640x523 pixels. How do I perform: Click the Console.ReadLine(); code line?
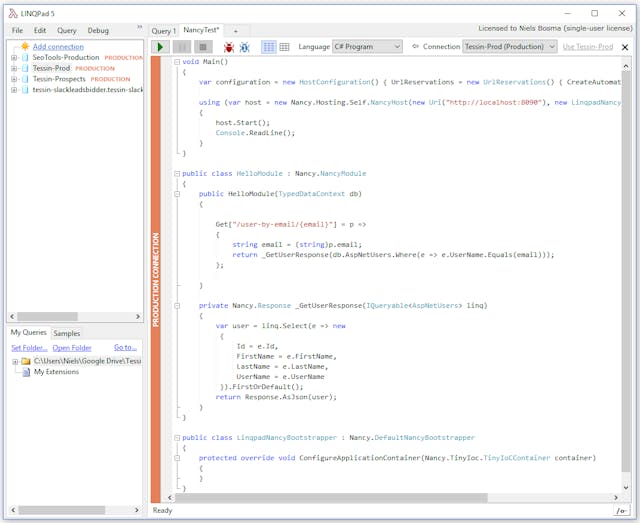point(255,133)
